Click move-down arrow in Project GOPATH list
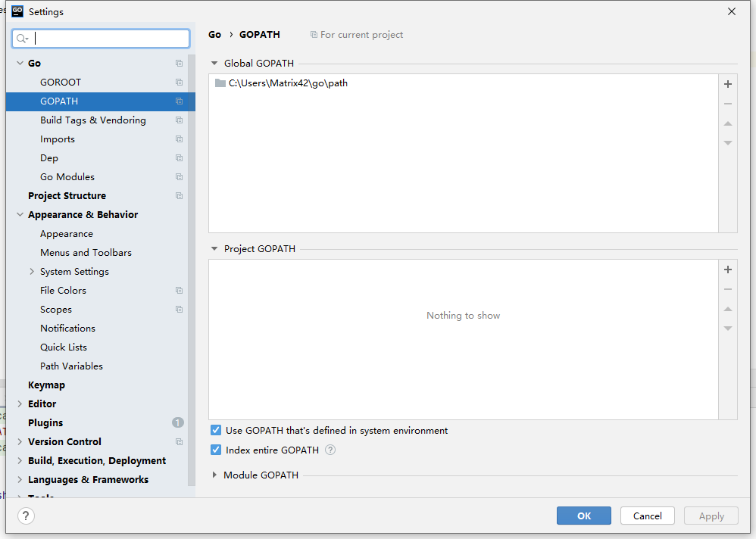This screenshot has height=539, width=756. pyautogui.click(x=728, y=329)
